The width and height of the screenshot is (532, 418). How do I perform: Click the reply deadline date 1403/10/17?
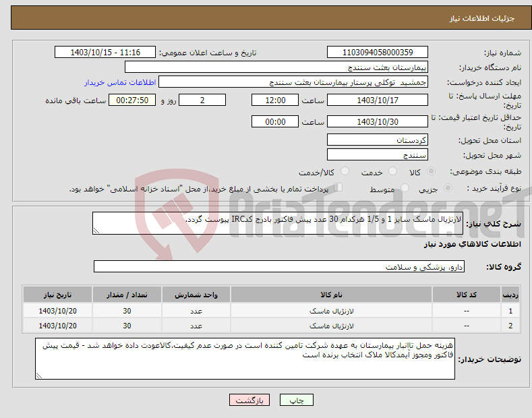(x=378, y=100)
